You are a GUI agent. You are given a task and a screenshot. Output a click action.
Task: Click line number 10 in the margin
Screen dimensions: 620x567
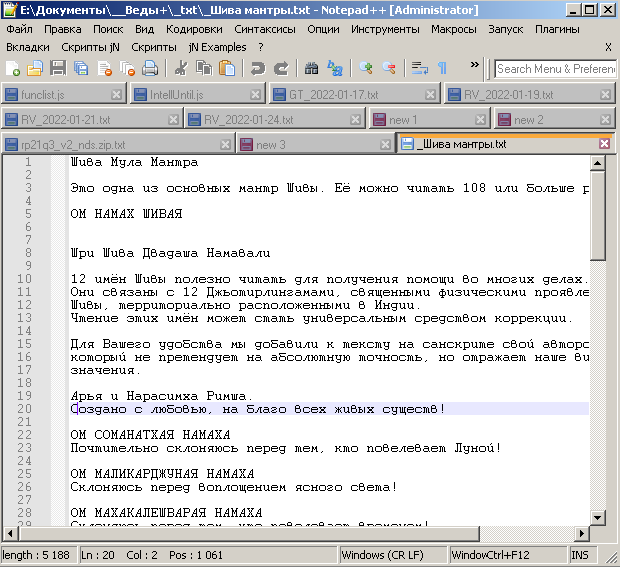click(24, 279)
